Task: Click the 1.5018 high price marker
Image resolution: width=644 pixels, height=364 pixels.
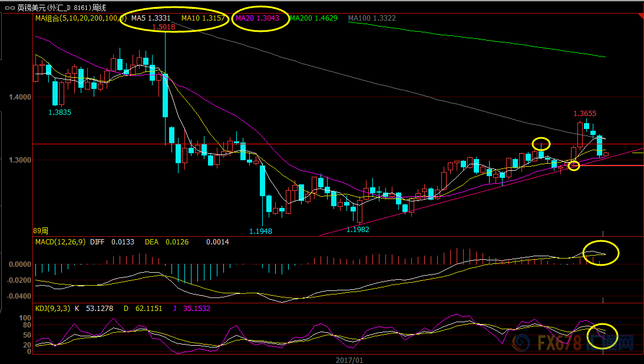Action: pyautogui.click(x=163, y=27)
